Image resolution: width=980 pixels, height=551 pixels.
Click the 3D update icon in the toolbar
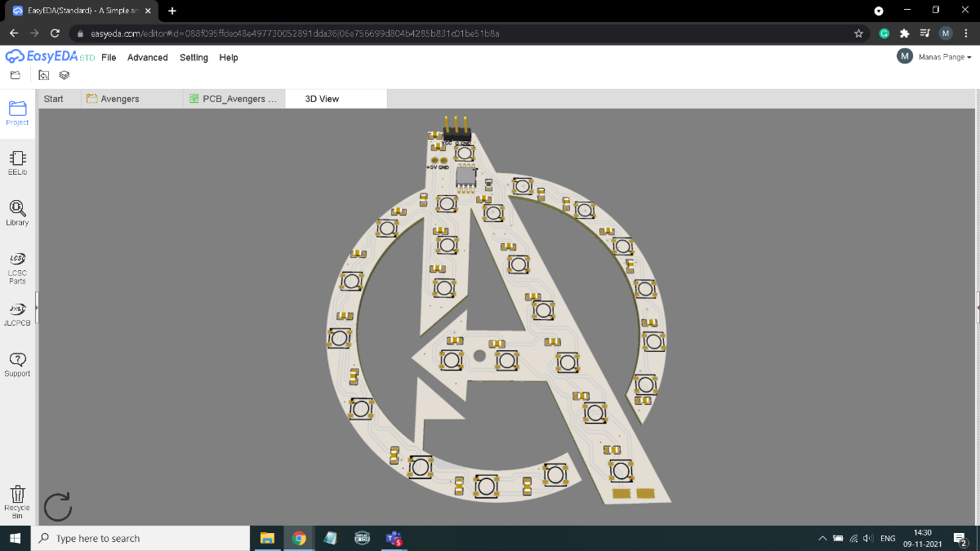click(44, 75)
